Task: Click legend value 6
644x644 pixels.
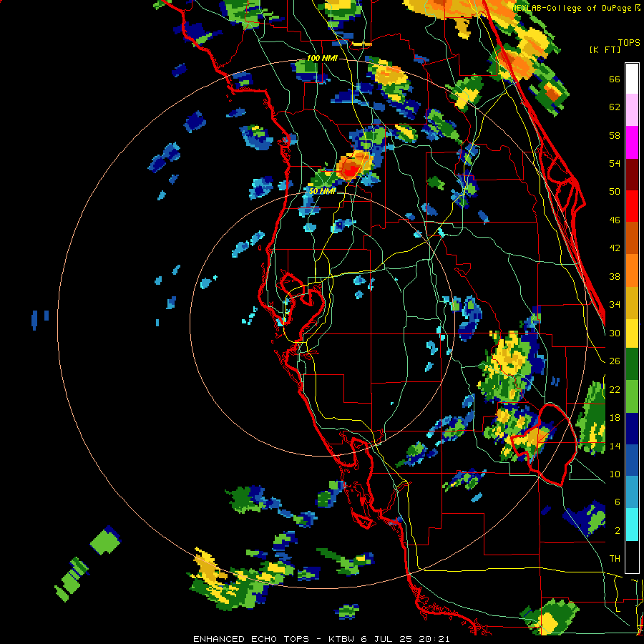Action: (x=617, y=502)
